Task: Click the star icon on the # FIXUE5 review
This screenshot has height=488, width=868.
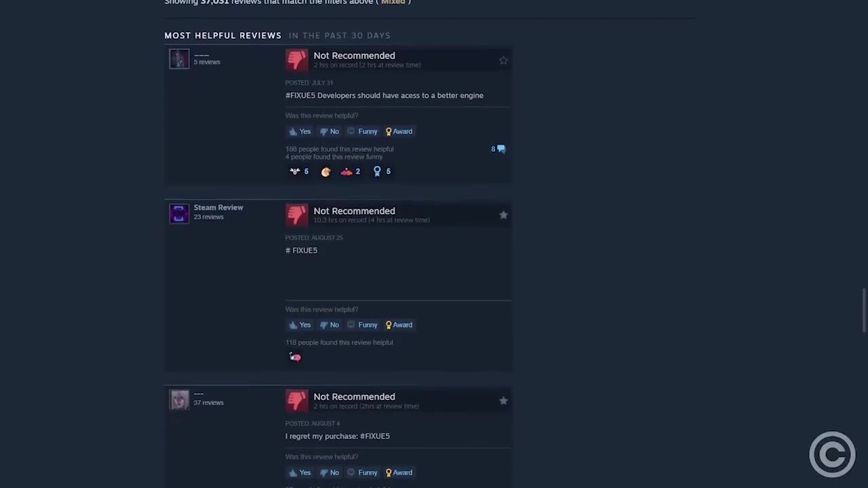Action: coord(503,215)
